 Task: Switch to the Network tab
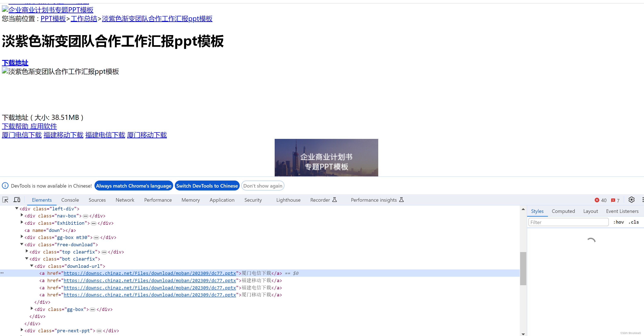click(x=125, y=200)
